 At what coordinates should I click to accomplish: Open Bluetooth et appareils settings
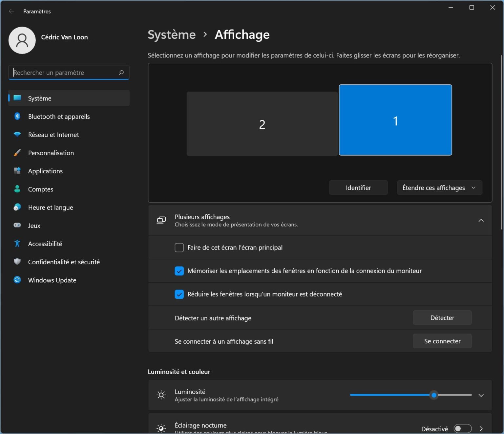[69, 116]
